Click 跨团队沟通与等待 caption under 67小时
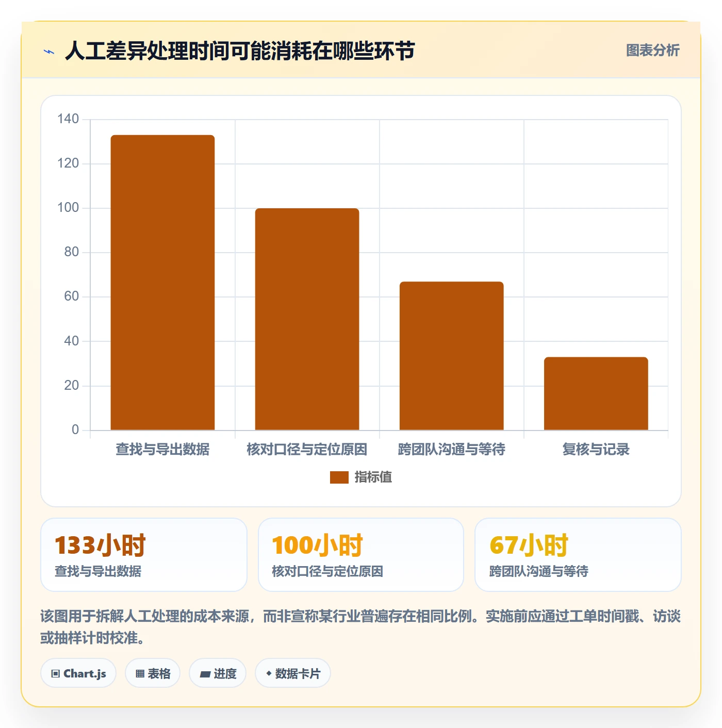This screenshot has height=728, width=722. point(539,571)
